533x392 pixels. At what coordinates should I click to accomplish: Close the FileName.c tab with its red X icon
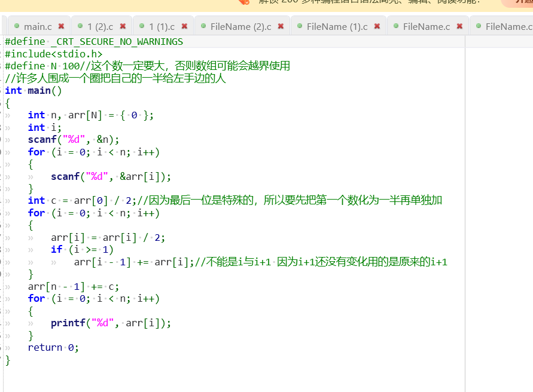point(459,26)
